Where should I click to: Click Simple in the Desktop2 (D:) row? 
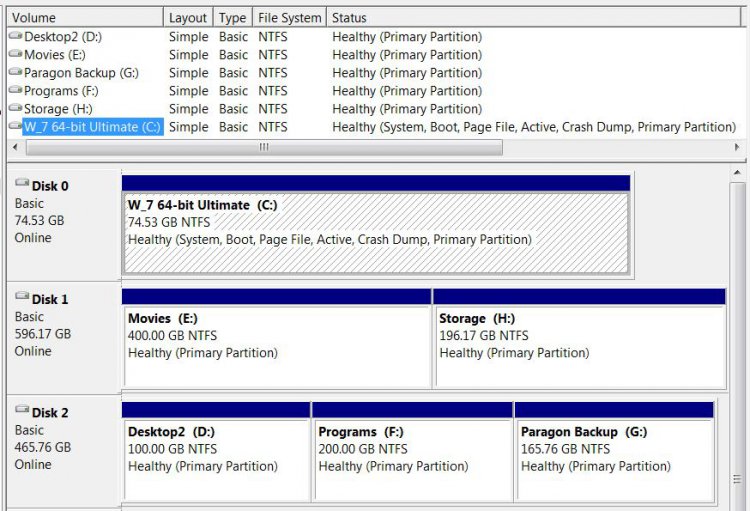pos(188,37)
